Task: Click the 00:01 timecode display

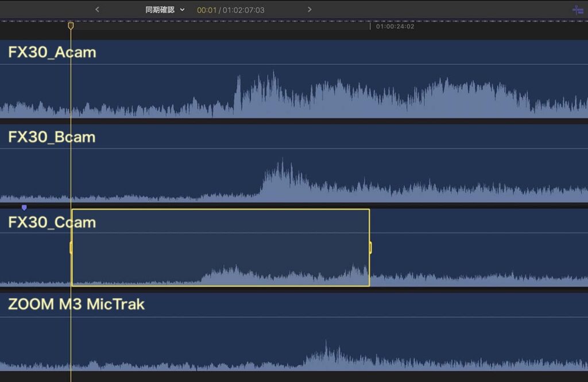Action: [207, 10]
